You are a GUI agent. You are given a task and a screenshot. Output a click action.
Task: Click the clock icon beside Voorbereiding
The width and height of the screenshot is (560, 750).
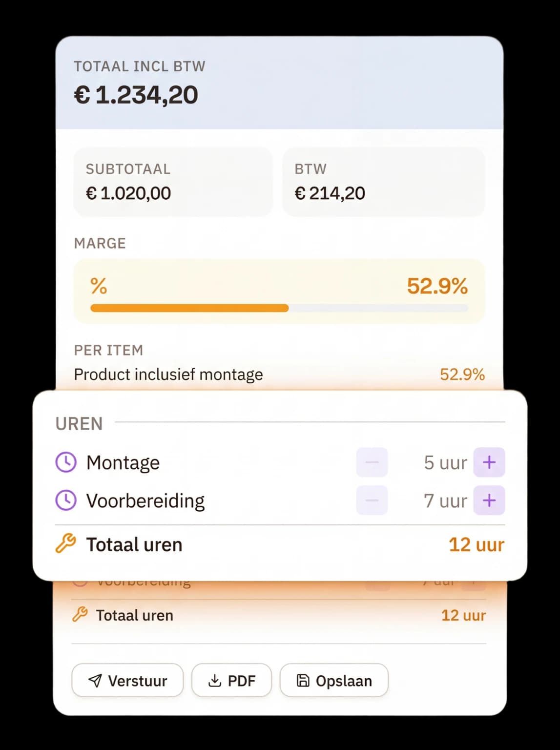65,500
